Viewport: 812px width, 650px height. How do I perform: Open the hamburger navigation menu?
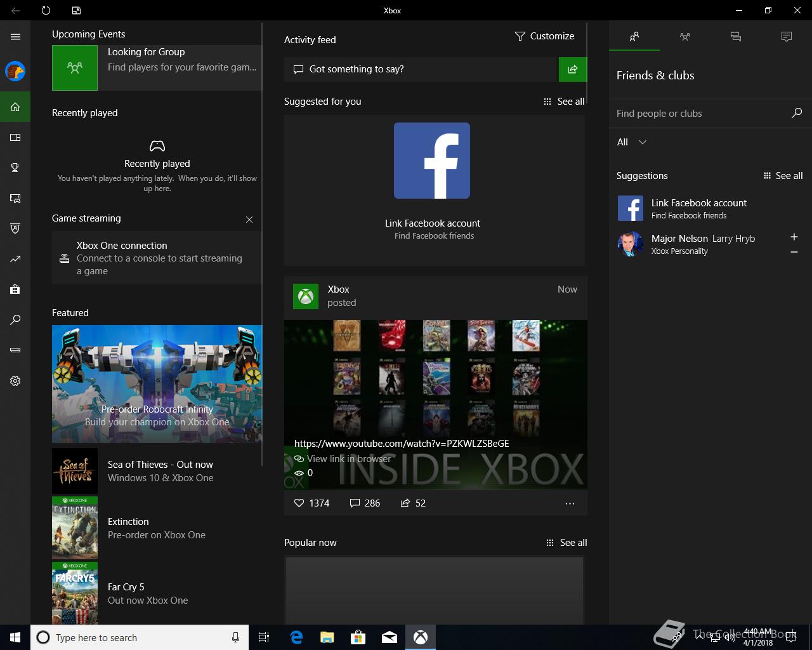point(15,37)
